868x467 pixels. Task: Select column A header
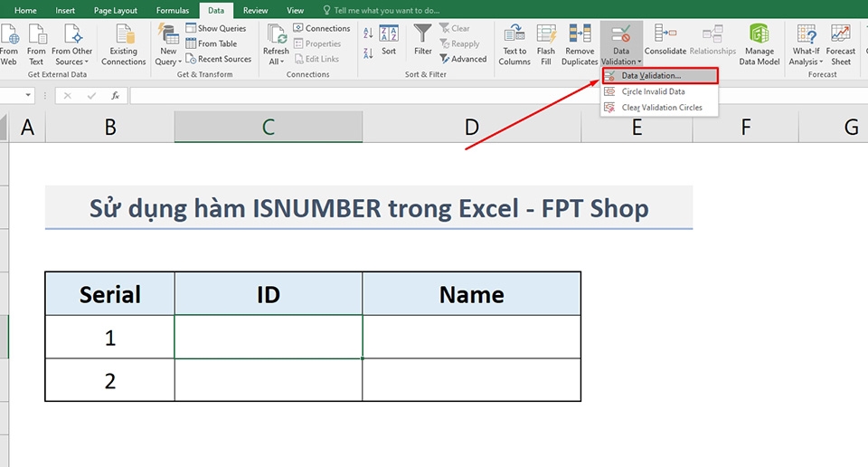click(x=27, y=127)
